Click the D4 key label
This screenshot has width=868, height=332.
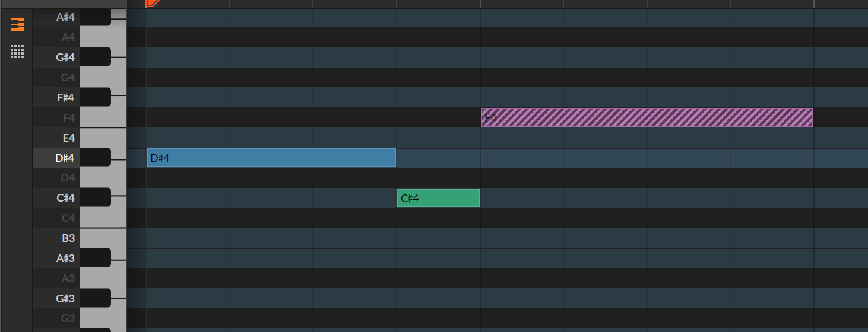pos(68,178)
